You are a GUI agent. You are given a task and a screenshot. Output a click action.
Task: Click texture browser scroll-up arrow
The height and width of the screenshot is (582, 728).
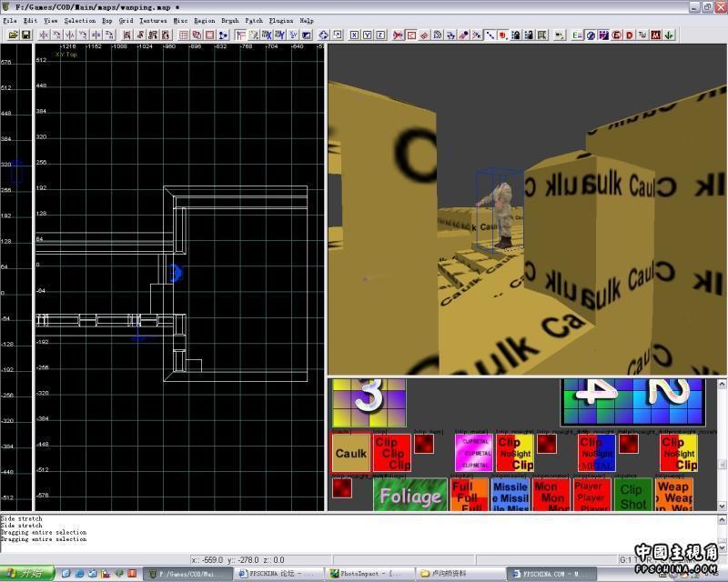pyautogui.click(x=722, y=384)
